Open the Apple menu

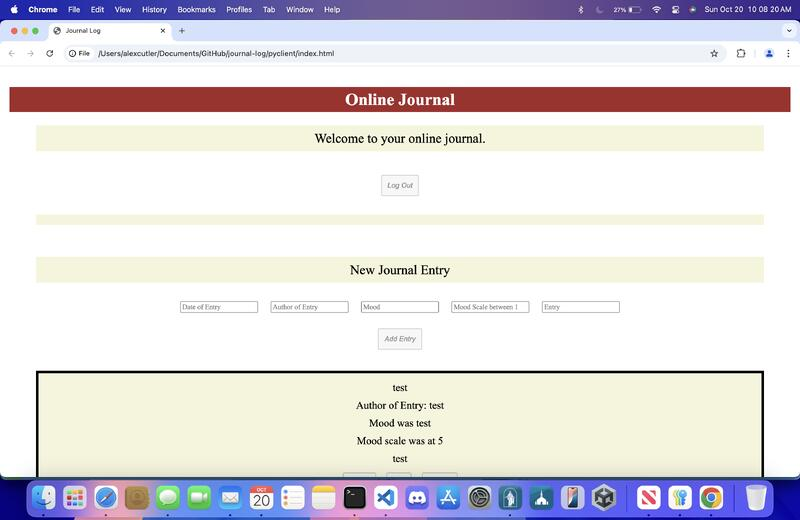(14, 9)
